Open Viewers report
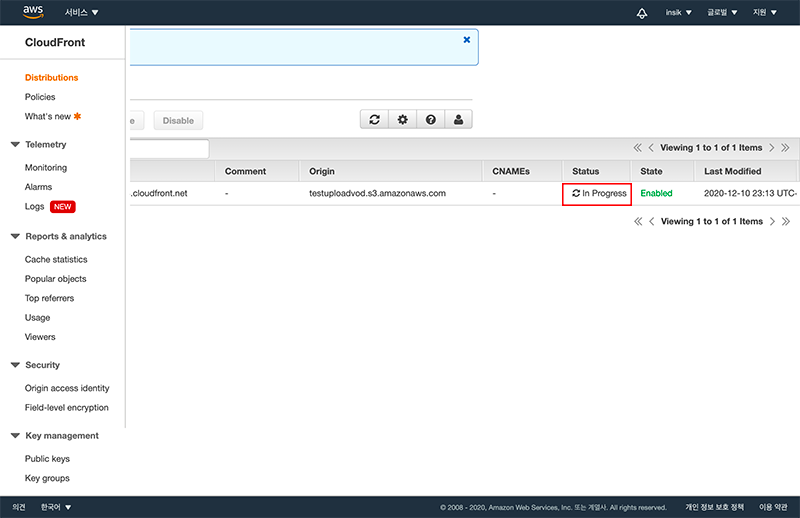 (40, 337)
